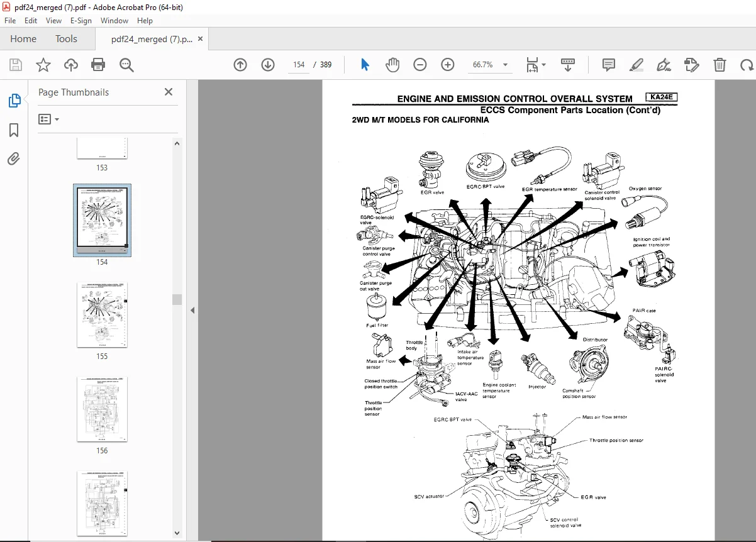
Task: Open thumbnail options dropdown menu
Action: click(x=49, y=119)
